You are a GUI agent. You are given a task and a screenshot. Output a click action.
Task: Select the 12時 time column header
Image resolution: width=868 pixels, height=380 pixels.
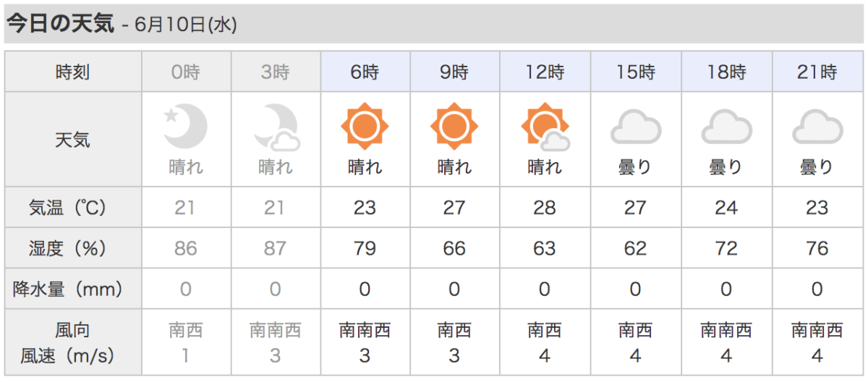pyautogui.click(x=545, y=72)
